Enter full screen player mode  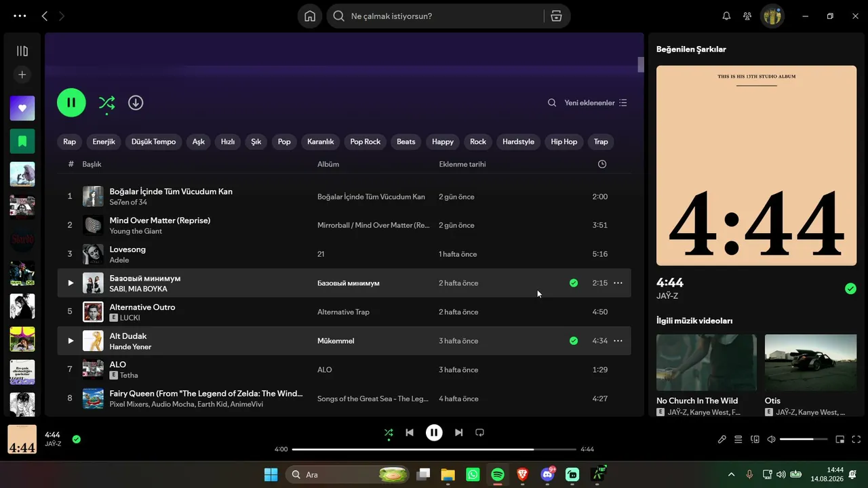[856, 439]
